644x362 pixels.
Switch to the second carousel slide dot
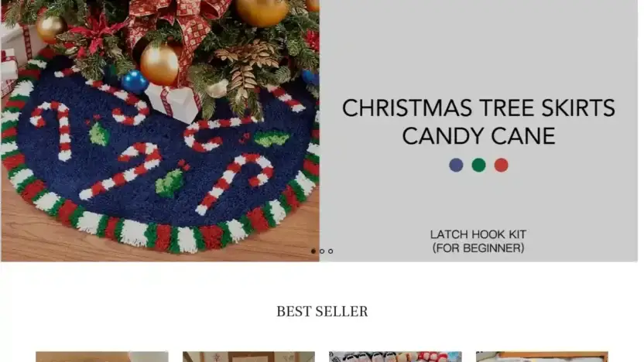322,251
